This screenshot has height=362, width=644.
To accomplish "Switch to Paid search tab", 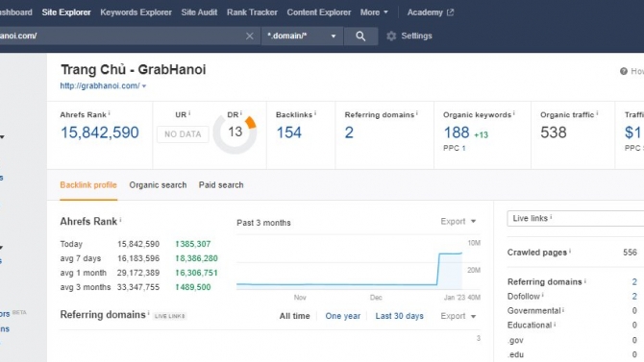I will (221, 185).
